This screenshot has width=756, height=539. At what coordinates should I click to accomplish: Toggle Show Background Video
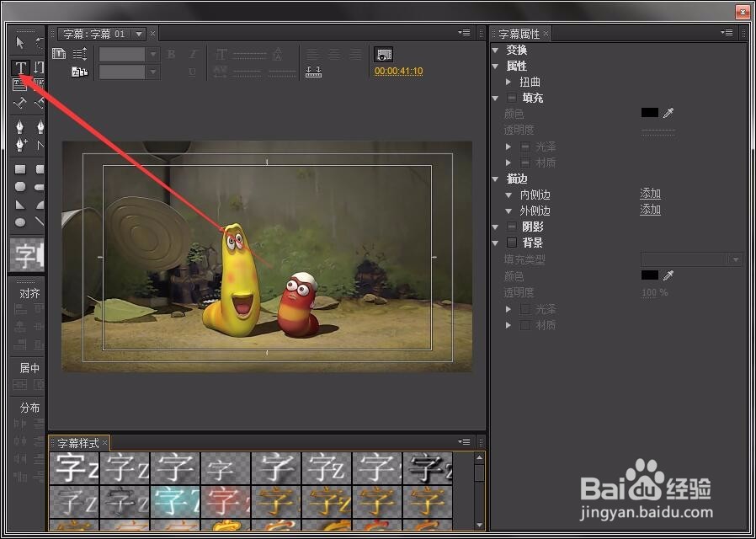coord(383,55)
